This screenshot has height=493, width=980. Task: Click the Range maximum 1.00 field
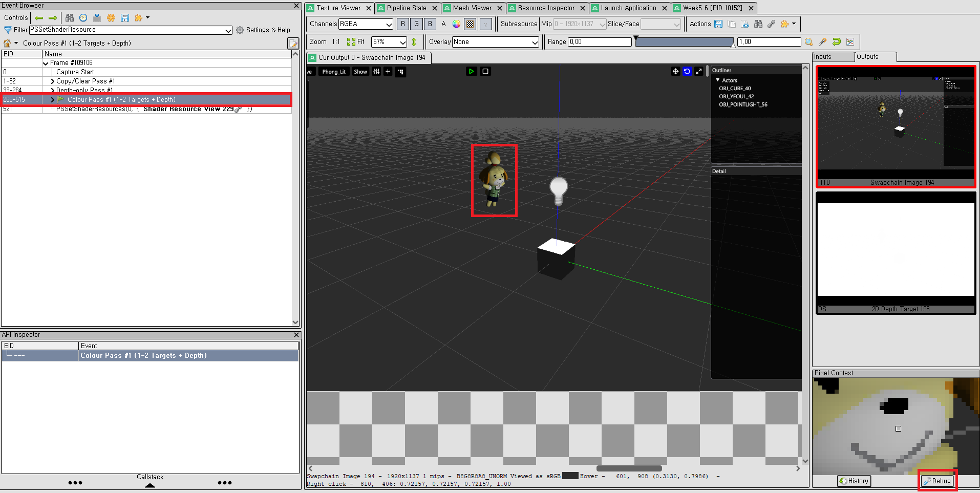point(769,42)
